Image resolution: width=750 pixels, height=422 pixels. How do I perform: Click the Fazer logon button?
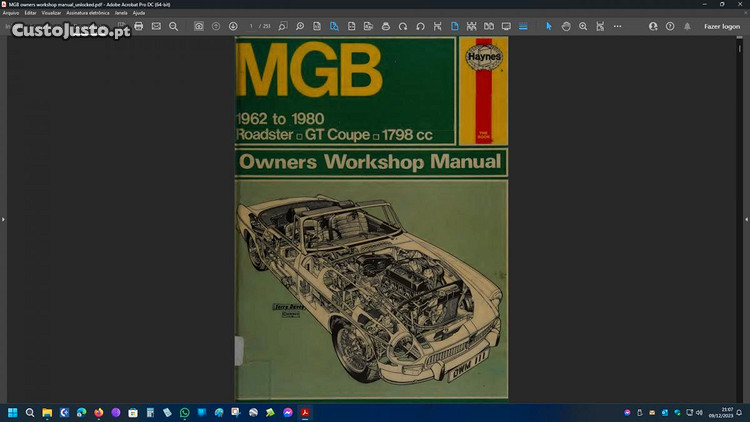[x=722, y=26]
